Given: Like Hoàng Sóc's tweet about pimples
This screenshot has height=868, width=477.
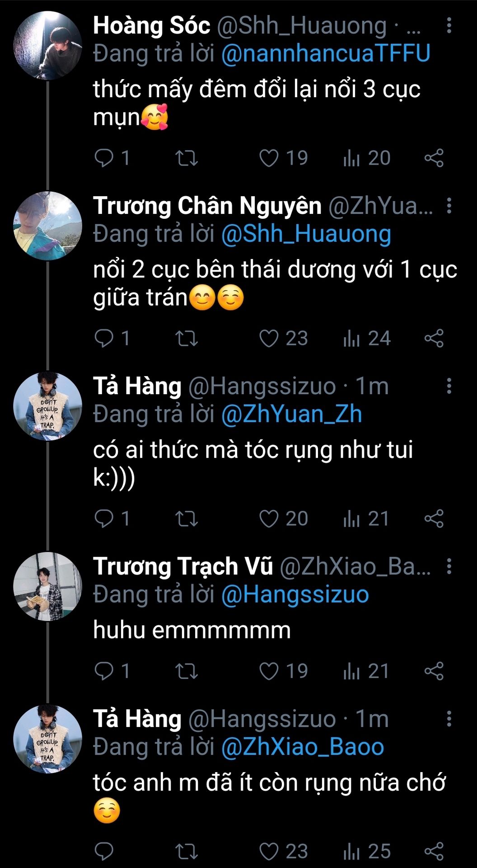Looking at the screenshot, I should (x=269, y=158).
